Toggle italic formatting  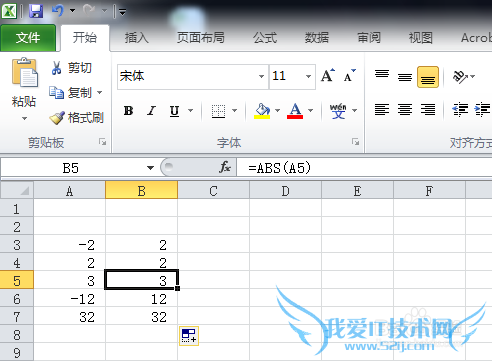tap(151, 111)
